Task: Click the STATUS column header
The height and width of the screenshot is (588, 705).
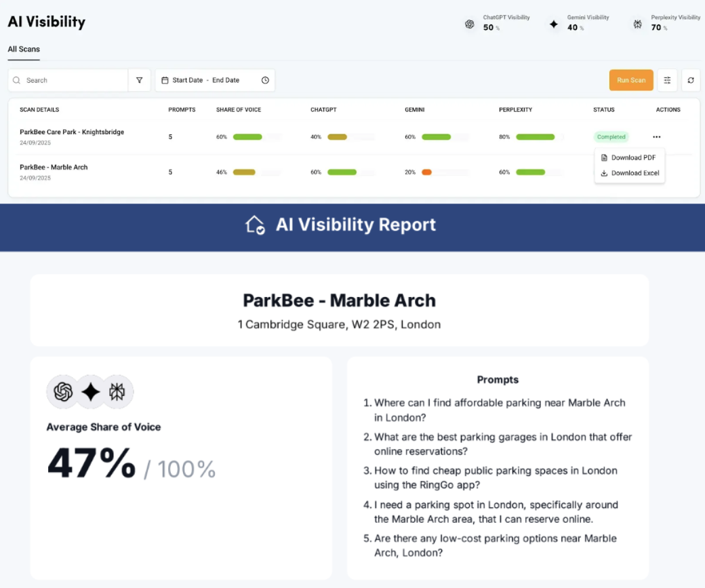Action: click(x=603, y=110)
